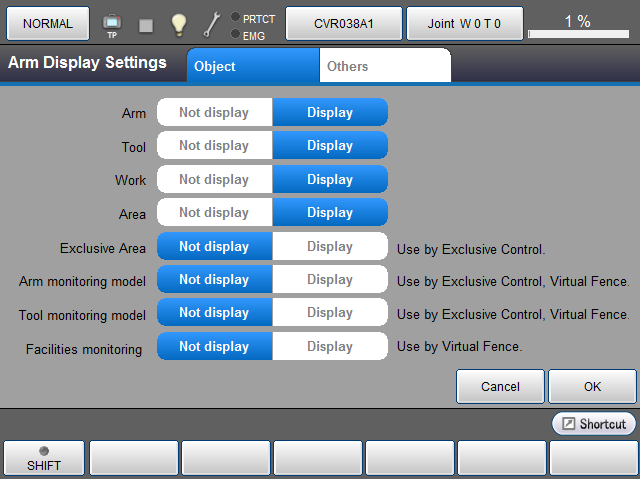Click the EMG indicator light
This screenshot has width=640, height=479.
[235, 34]
